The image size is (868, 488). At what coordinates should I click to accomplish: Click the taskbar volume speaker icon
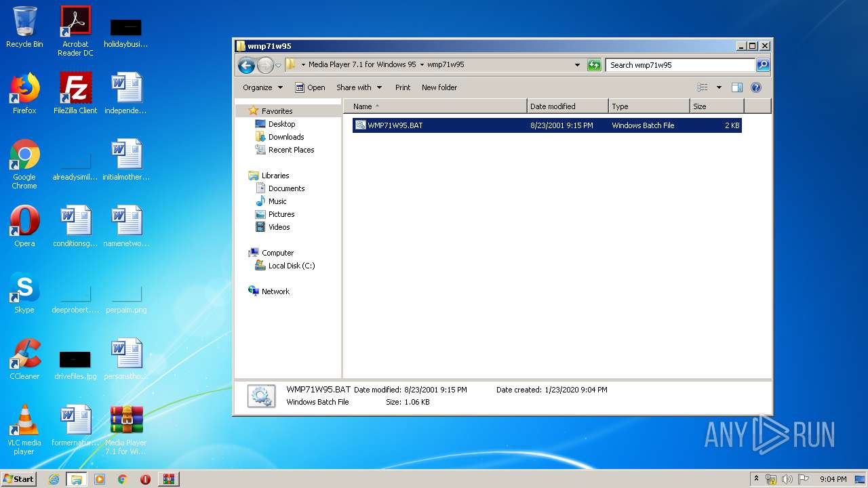787,479
